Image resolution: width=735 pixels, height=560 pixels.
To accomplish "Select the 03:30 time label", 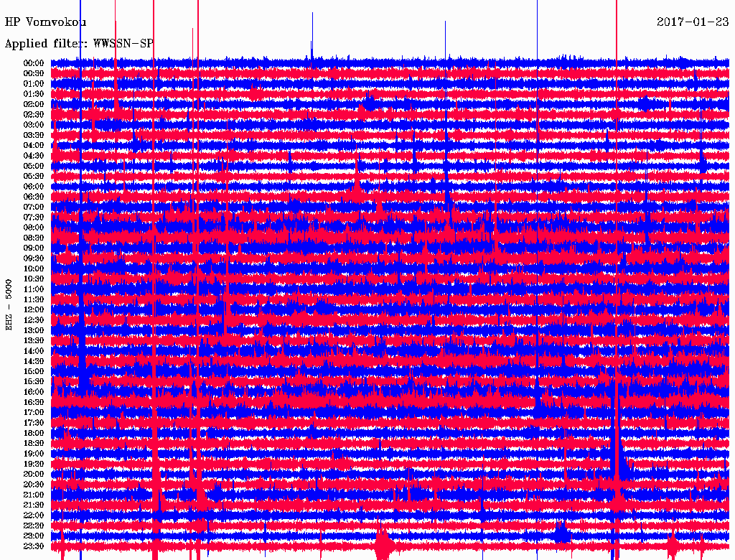I will tap(34, 135).
